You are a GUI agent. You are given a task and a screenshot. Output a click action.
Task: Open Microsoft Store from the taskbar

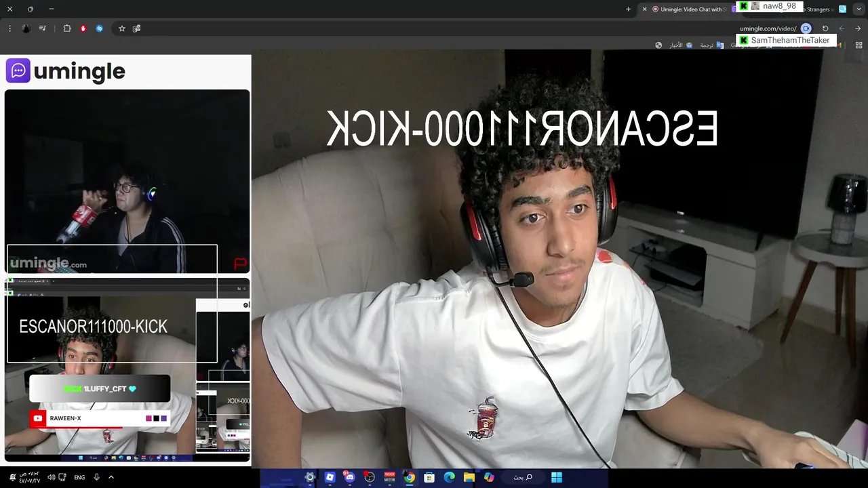[429, 477]
